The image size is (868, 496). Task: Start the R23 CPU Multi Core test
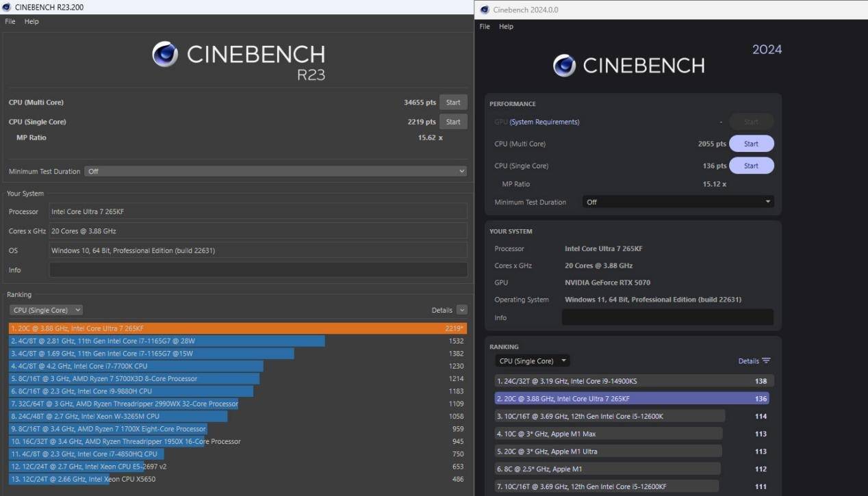point(453,103)
